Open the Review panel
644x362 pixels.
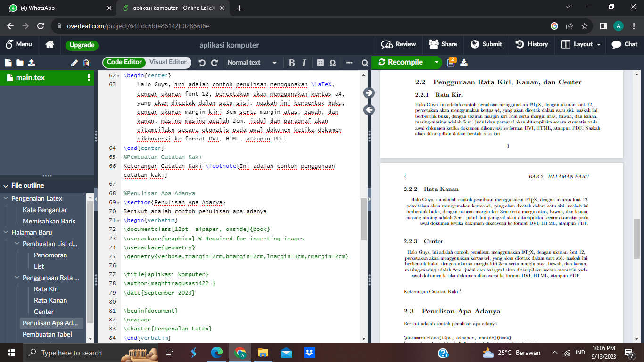tap(399, 44)
